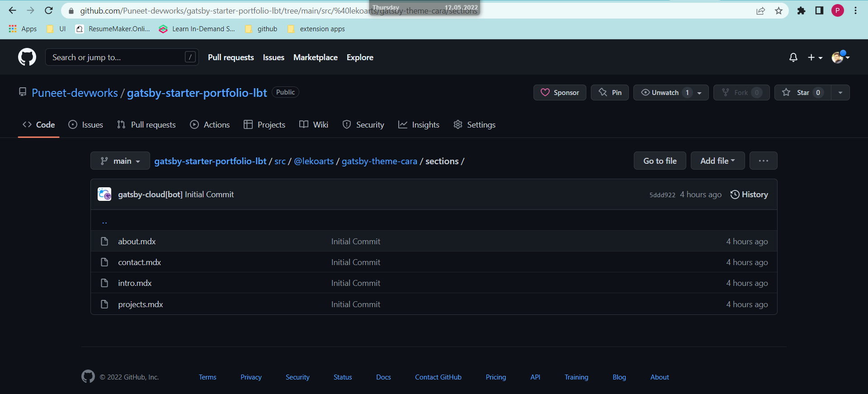
Task: Open the three-dot more options menu
Action: (x=764, y=161)
